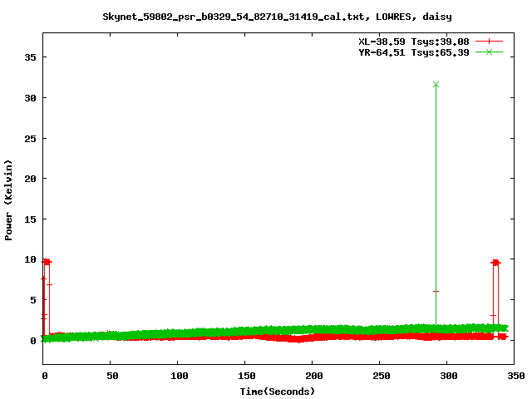The width and height of the screenshot is (532, 399).
Task: Select legend entry XL-38.59 Tsys:39.08
Action: (414, 42)
